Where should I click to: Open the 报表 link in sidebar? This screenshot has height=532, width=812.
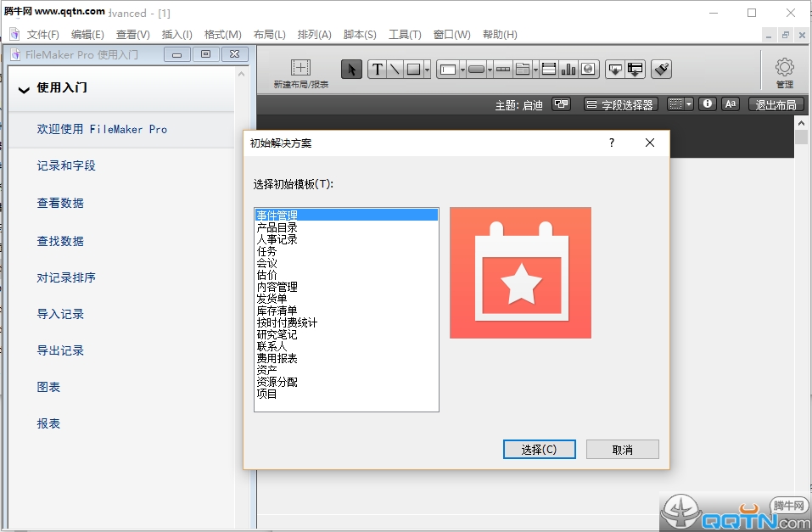tap(48, 423)
